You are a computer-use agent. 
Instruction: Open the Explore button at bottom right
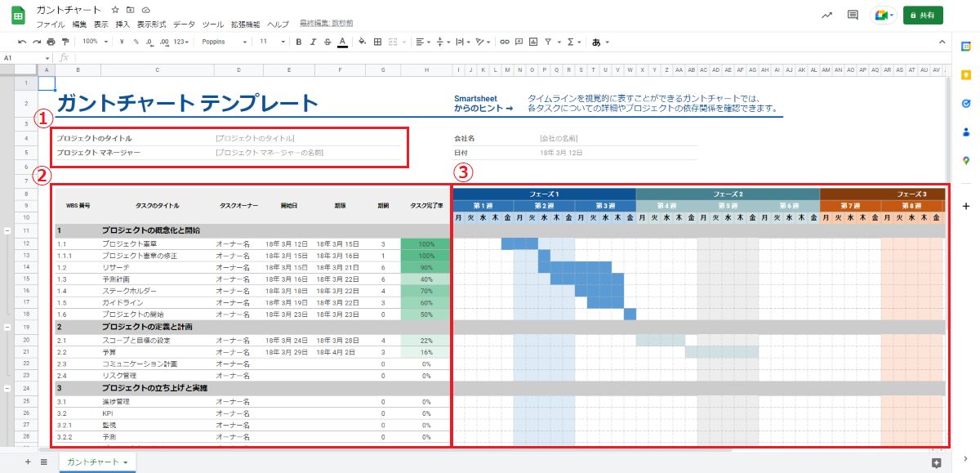tap(937, 462)
